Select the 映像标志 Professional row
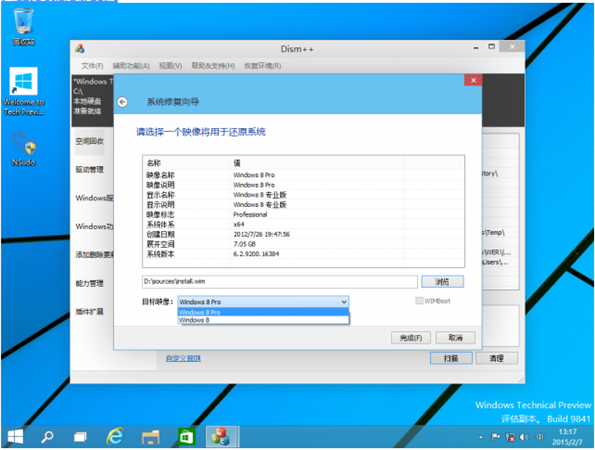The image size is (595, 450). [303, 214]
